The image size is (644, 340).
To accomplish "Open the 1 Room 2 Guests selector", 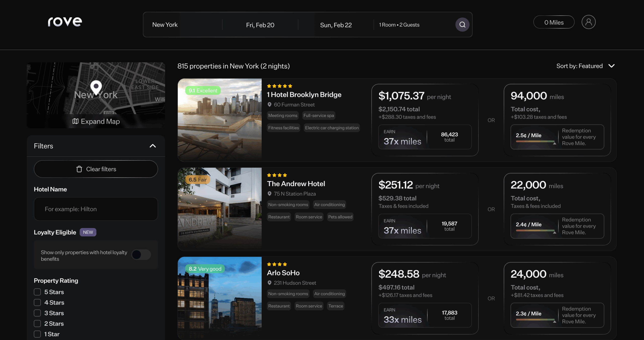I will click(399, 25).
